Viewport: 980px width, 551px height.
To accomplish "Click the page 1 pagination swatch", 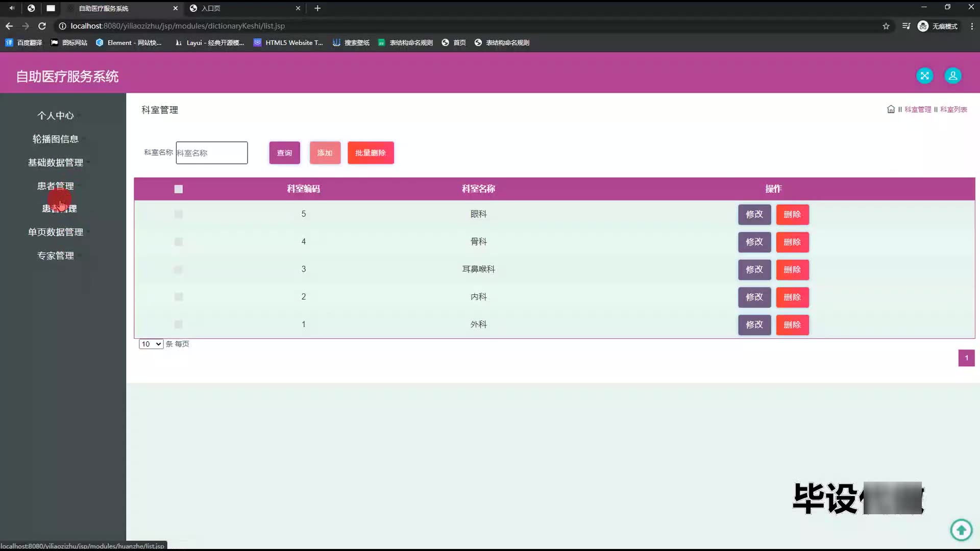I will pos(966,358).
